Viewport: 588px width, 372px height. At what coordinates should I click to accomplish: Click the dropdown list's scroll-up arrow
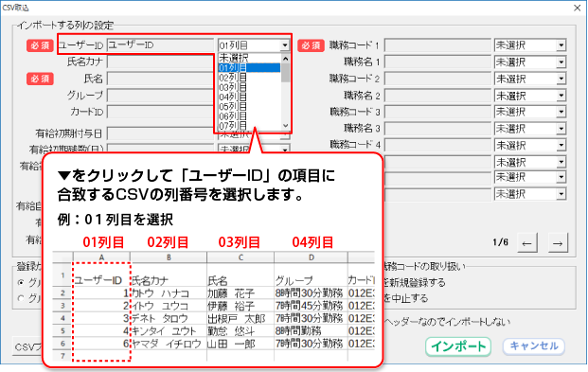click(285, 59)
